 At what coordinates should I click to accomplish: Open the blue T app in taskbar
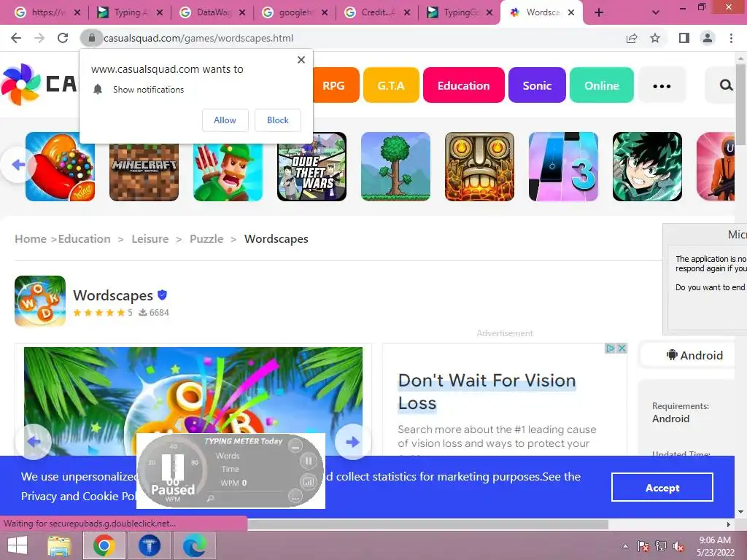150,545
